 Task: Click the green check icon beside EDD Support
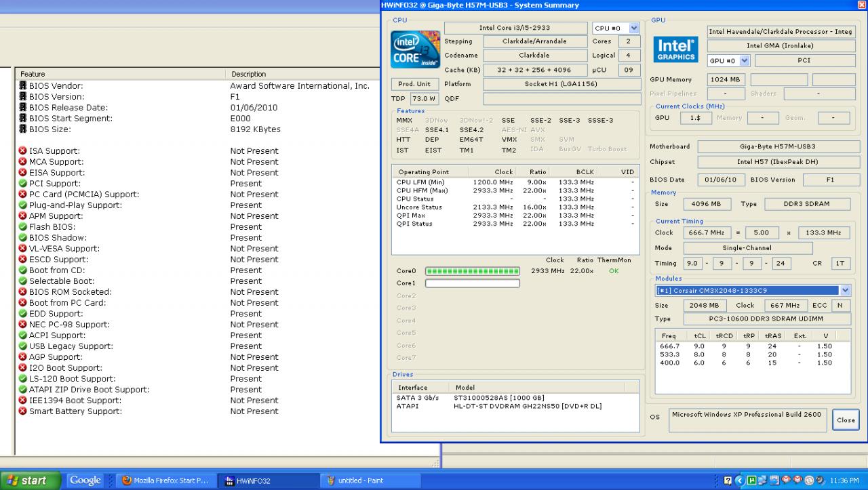[x=23, y=314]
